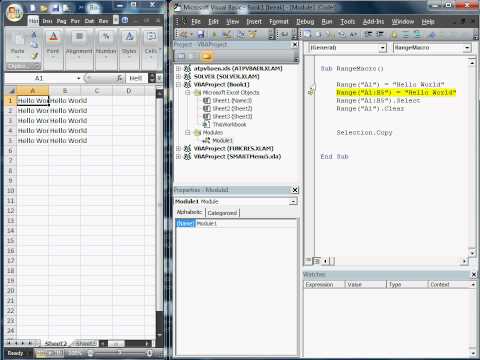The image size is (480, 360).
Task: Click the Select All corner of worksheet
Action: coord(11,91)
